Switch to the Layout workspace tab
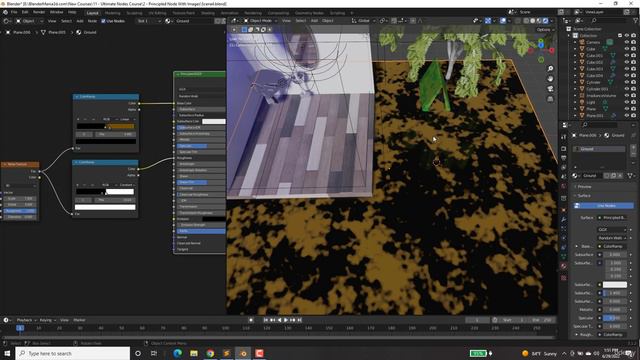This screenshot has width=640, height=360. pos(93,13)
